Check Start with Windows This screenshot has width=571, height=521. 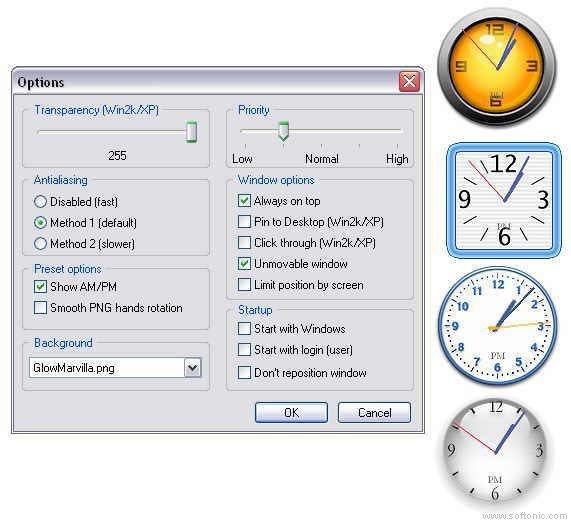[x=244, y=328]
